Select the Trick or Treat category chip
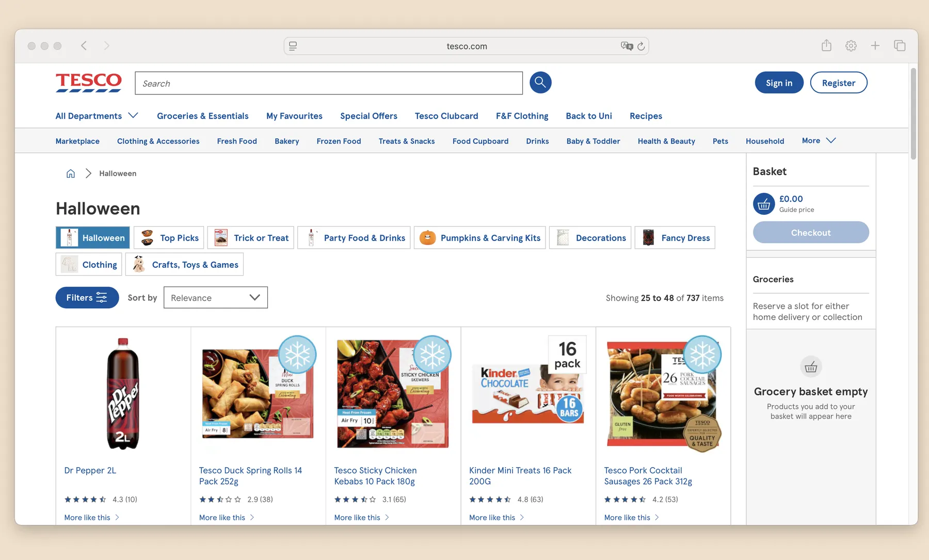This screenshot has width=929, height=560. (x=251, y=238)
